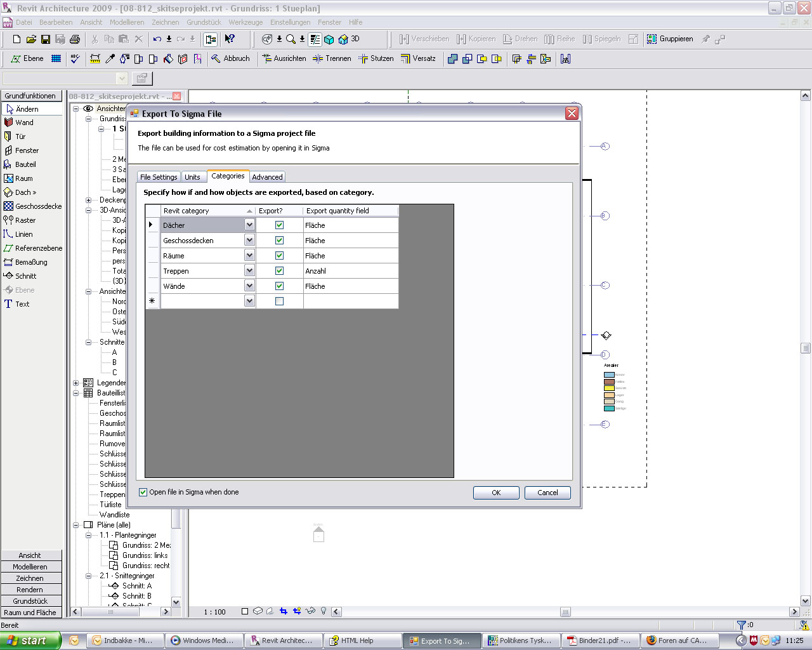
Task: Check Export box in the new empty row
Action: 279,302
